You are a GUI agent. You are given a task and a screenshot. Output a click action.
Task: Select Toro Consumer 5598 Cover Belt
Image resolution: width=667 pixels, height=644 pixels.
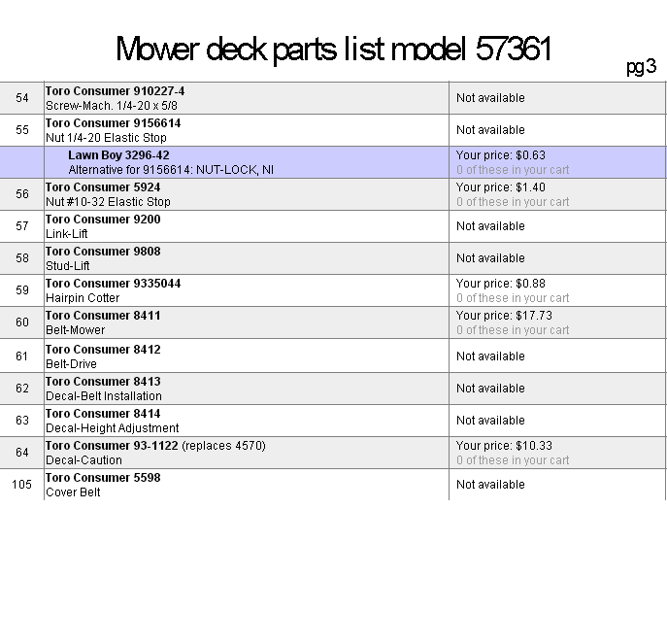pyautogui.click(x=103, y=478)
